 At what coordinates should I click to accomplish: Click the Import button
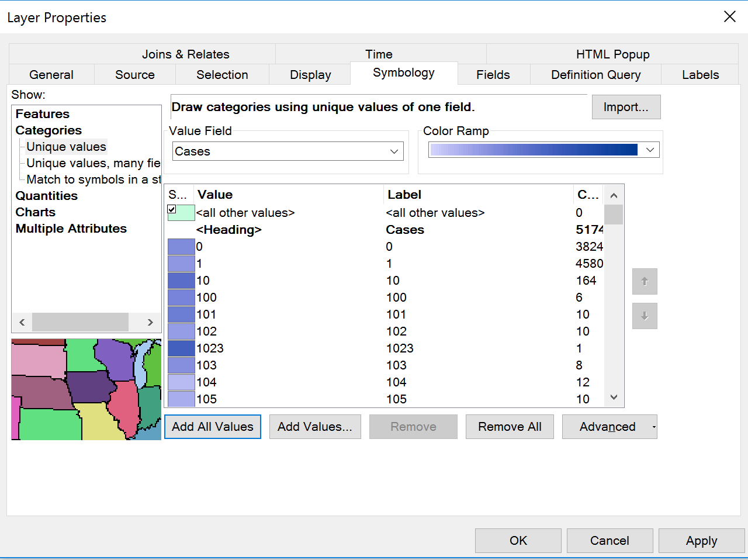click(626, 107)
